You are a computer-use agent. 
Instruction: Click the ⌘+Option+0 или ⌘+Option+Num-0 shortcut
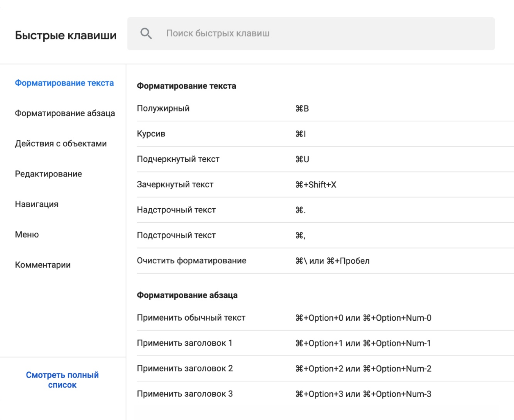coord(363,318)
